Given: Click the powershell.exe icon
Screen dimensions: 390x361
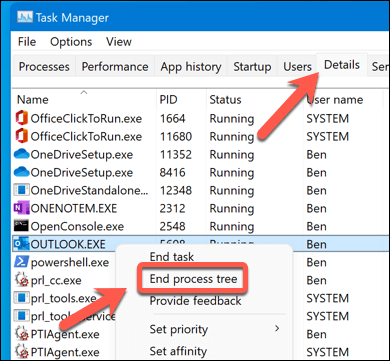Looking at the screenshot, I should [x=22, y=263].
